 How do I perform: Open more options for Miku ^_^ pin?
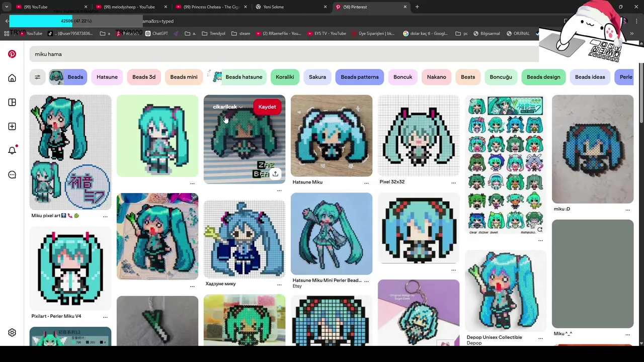(627, 334)
